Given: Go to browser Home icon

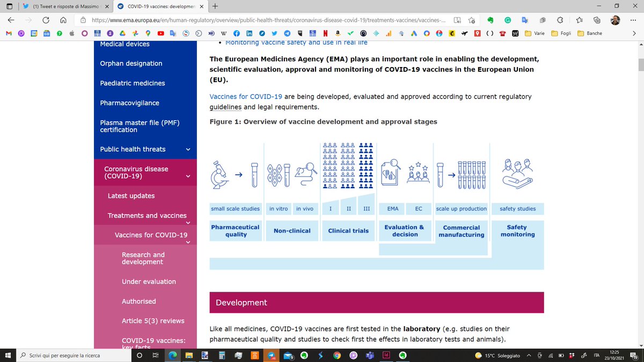Looking at the screenshot, I should pyautogui.click(x=63, y=20).
